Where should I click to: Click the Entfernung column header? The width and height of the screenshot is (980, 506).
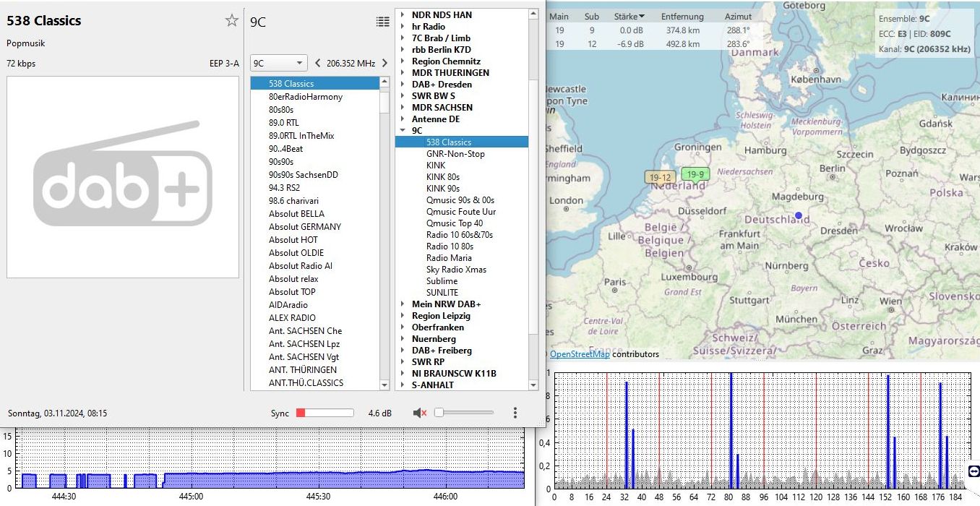click(x=684, y=16)
